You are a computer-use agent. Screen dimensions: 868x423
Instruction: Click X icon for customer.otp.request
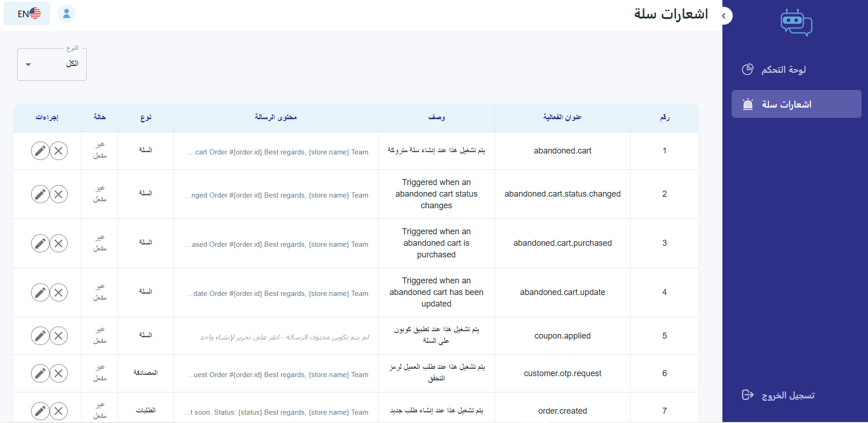click(58, 373)
